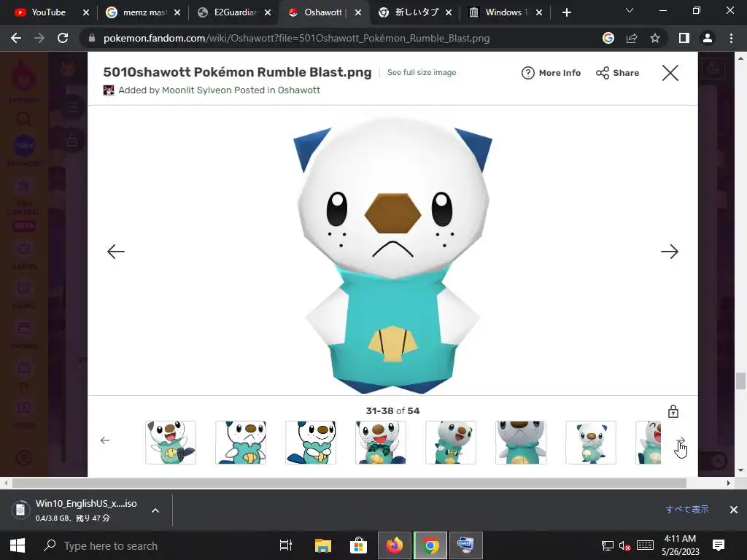
Task: Select the second thumbnail, frowning Oshawott
Action: coord(241,443)
